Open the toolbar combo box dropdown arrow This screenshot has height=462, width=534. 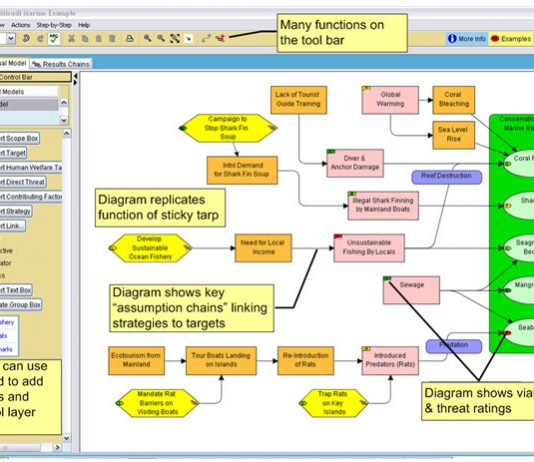tap(11, 38)
